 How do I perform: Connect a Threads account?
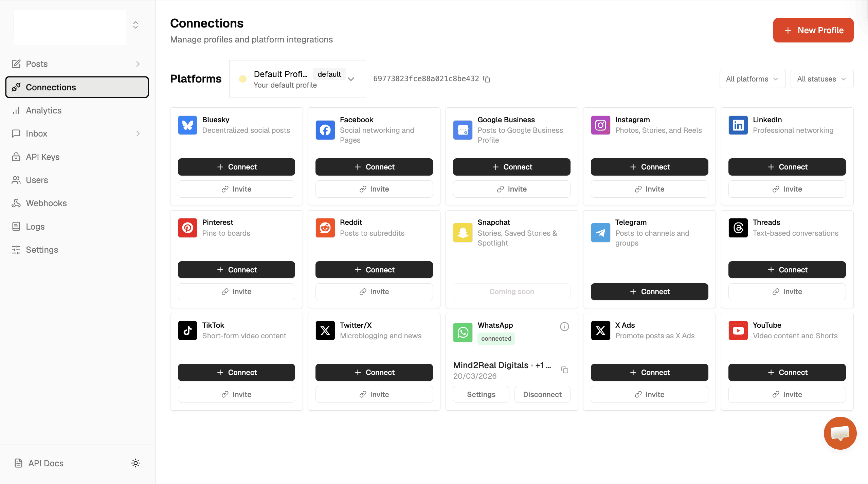(787, 270)
